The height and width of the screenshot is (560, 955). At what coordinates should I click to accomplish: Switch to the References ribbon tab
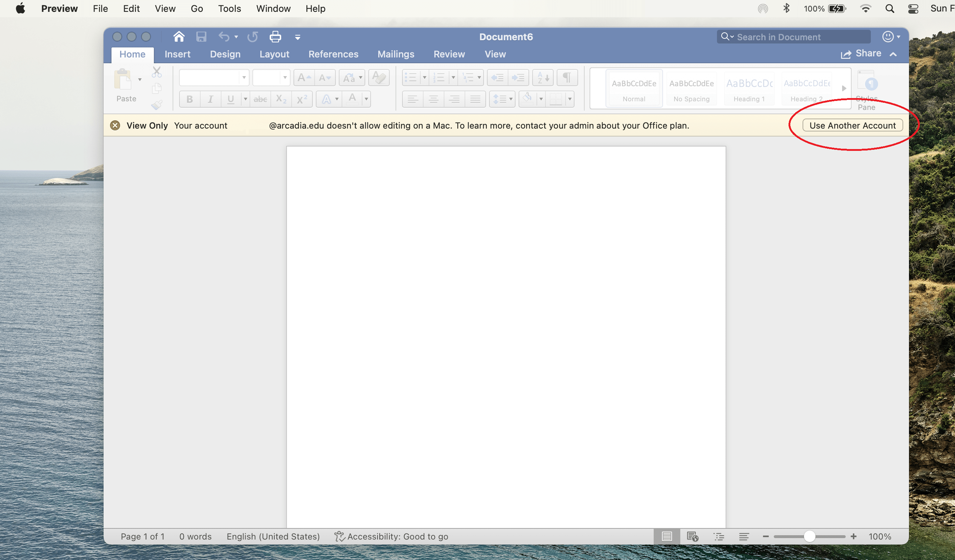pos(333,54)
